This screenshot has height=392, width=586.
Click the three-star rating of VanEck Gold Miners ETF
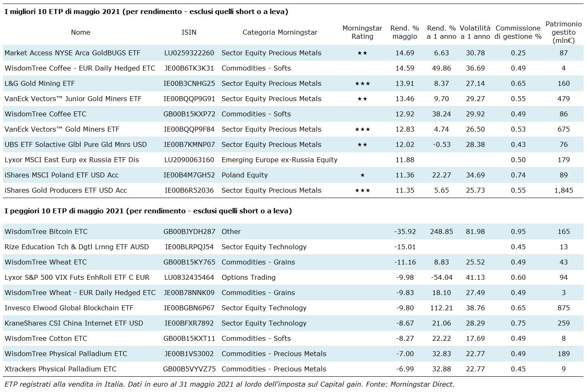362,130
